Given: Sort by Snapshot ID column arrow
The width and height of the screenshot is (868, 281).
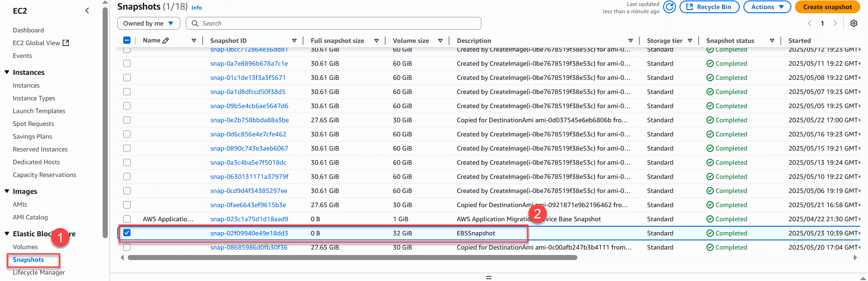Looking at the screenshot, I should tap(294, 41).
